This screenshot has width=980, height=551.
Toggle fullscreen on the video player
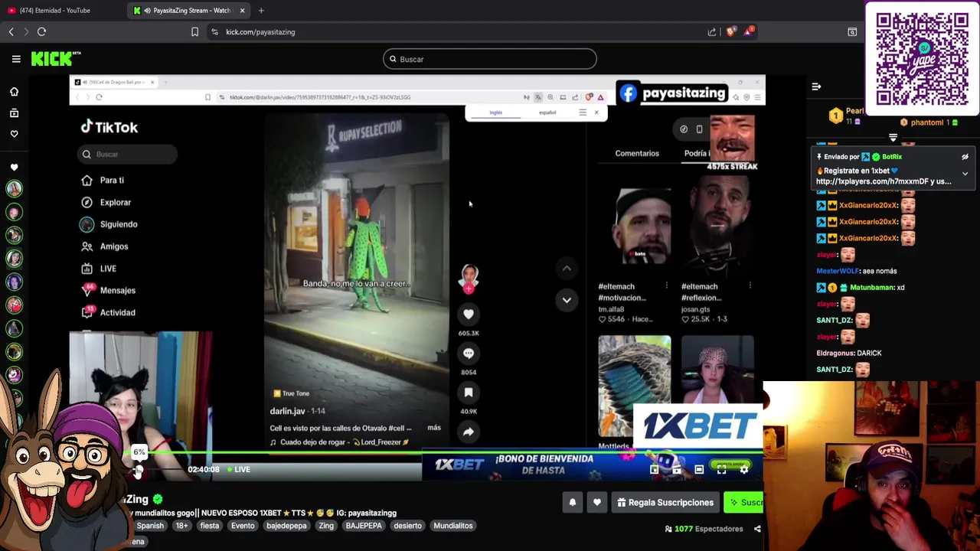point(721,470)
